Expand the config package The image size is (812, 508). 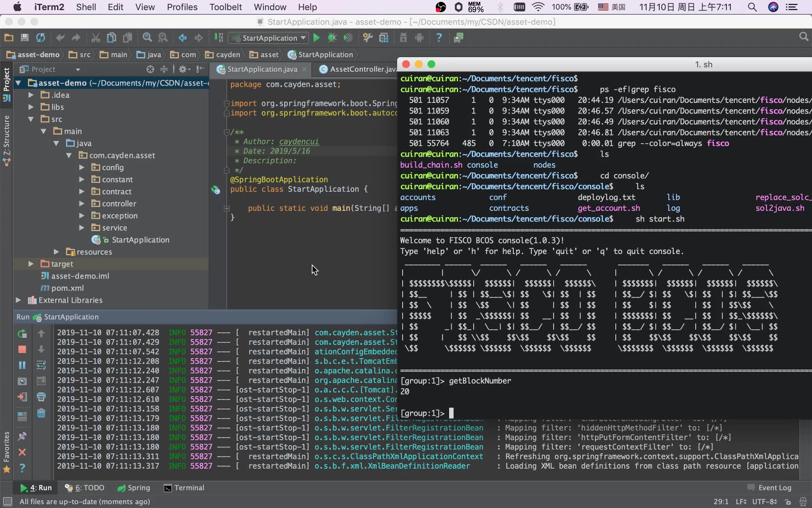(82, 168)
